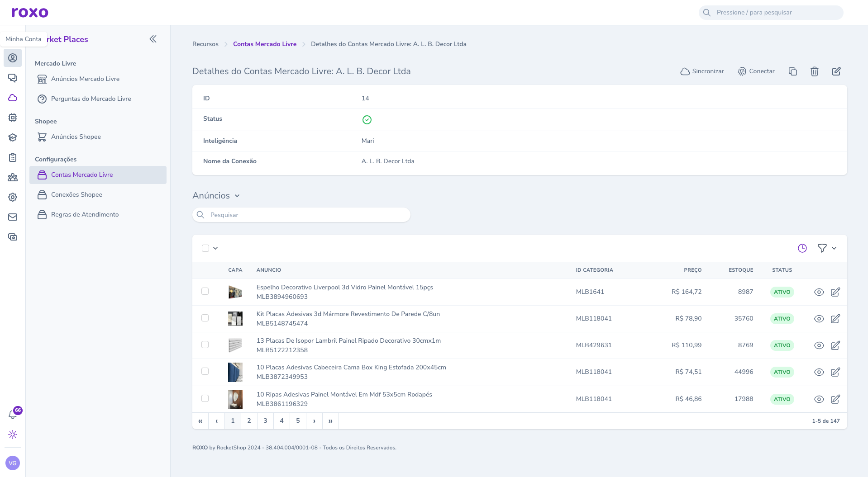Image resolution: width=868 pixels, height=477 pixels.
Task: Open the envelope mail sidebar icon
Action: [x=13, y=217]
